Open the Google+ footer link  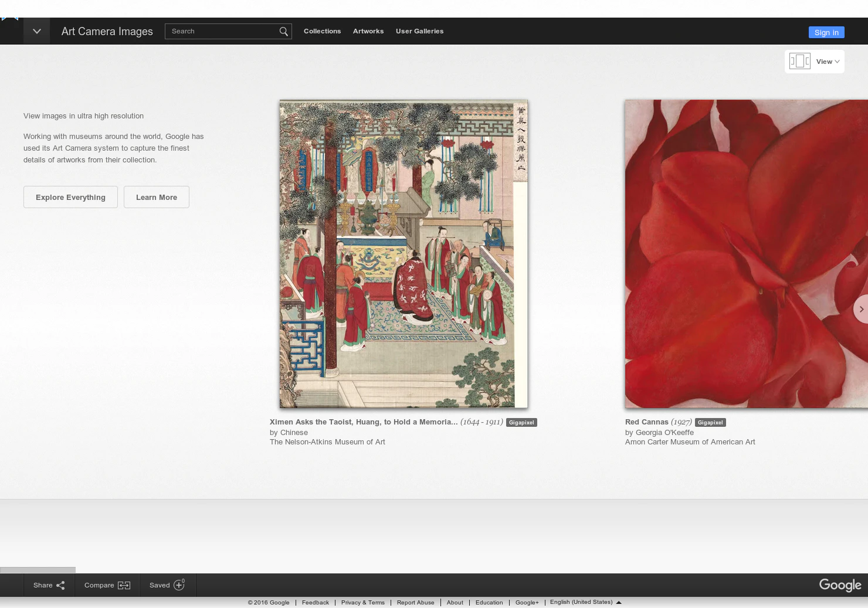[527, 603]
